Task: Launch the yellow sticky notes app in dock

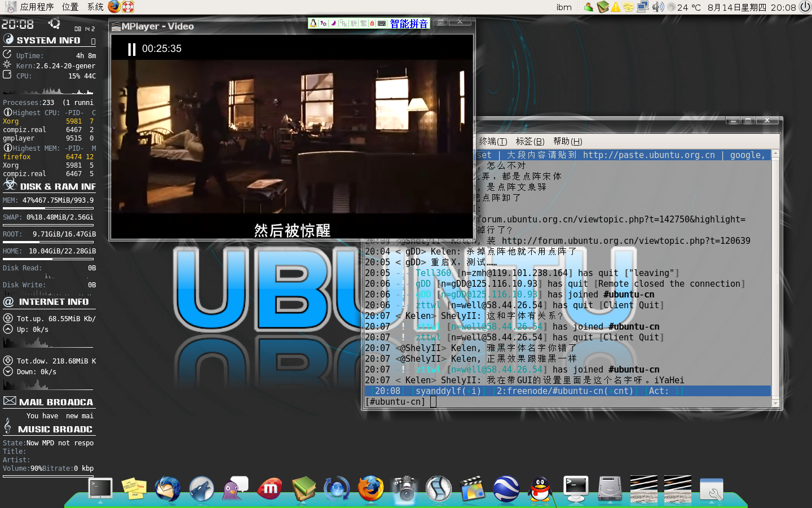Action: point(134,489)
